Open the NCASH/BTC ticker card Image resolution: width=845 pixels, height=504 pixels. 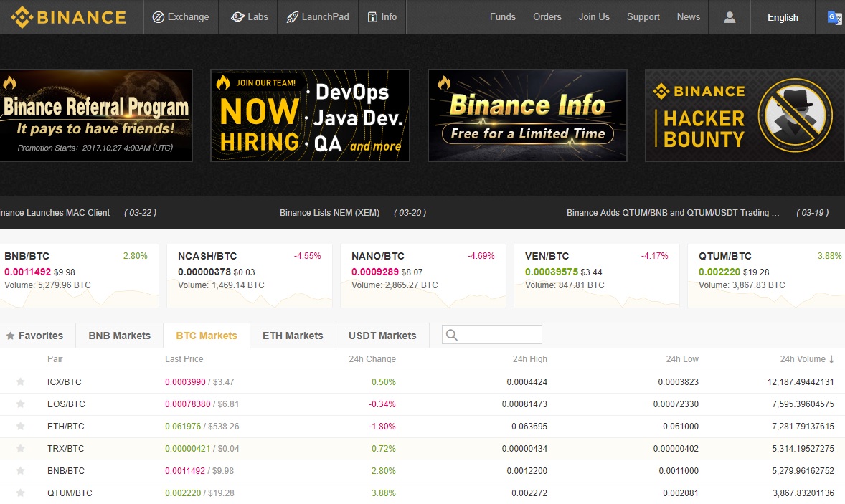tap(250, 276)
